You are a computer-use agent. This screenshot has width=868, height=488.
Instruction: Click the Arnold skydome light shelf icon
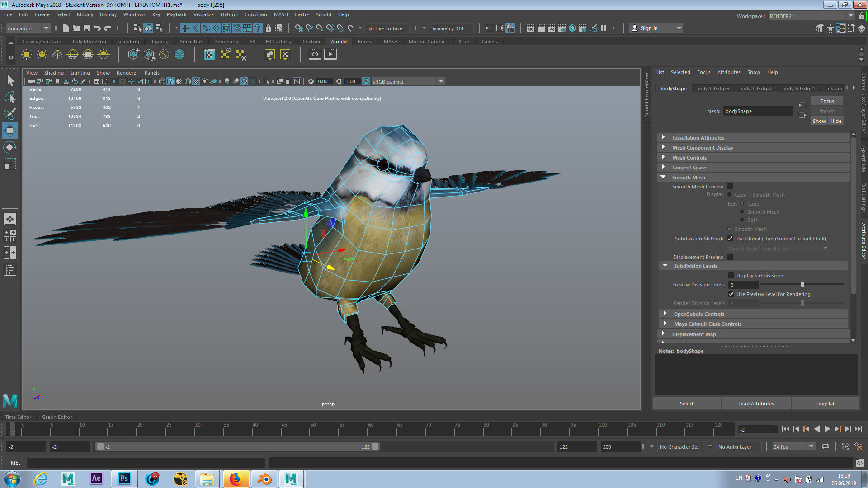click(x=73, y=55)
